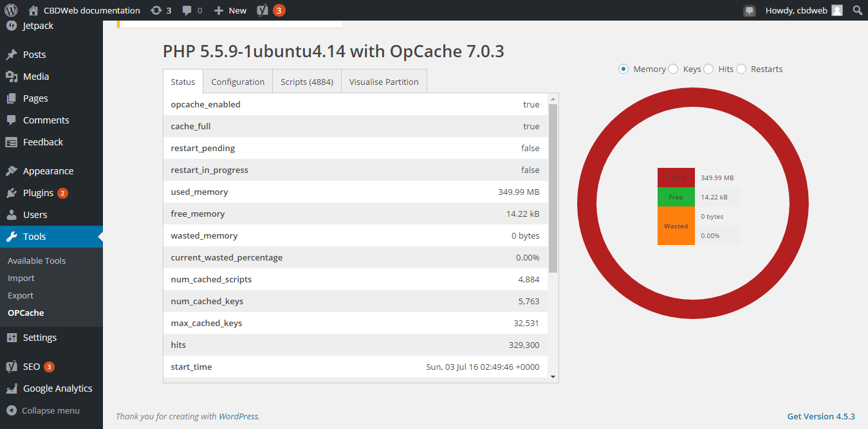
Task: Select the Keys radio button
Action: tap(673, 69)
